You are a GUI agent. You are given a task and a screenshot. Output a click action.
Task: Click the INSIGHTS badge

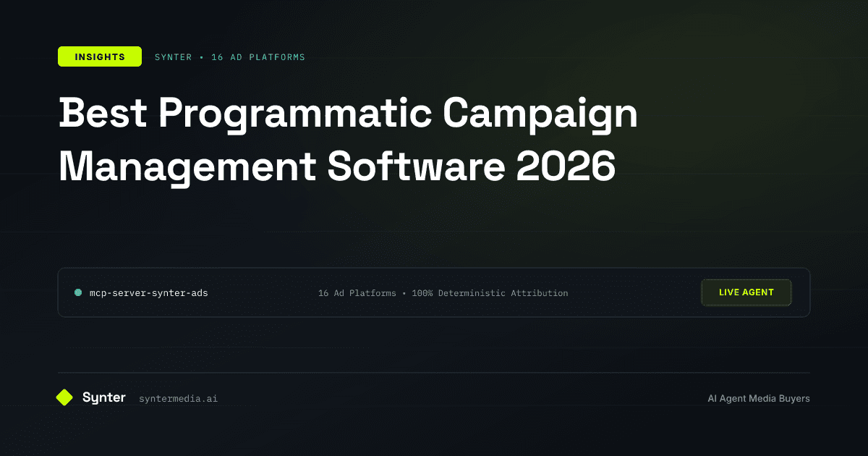[100, 56]
